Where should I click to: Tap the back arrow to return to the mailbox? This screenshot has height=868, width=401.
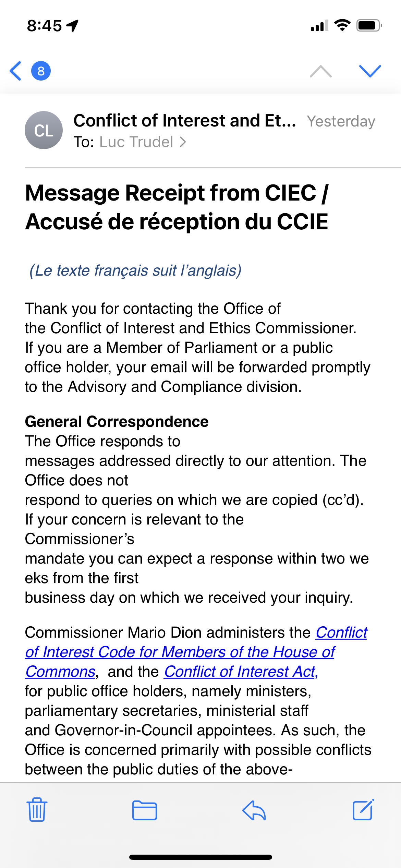(x=16, y=71)
